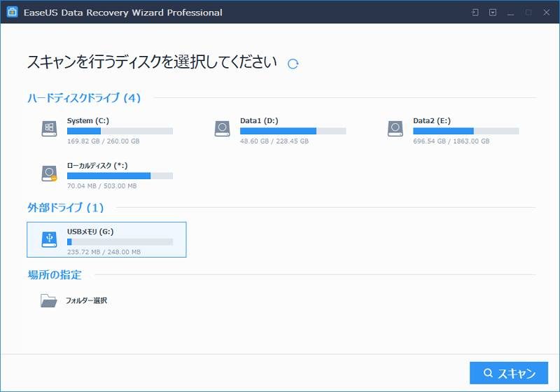The width and height of the screenshot is (560, 392).
Task: Select the ローカルディスク (*:) drive icon
Action: pyautogui.click(x=48, y=173)
